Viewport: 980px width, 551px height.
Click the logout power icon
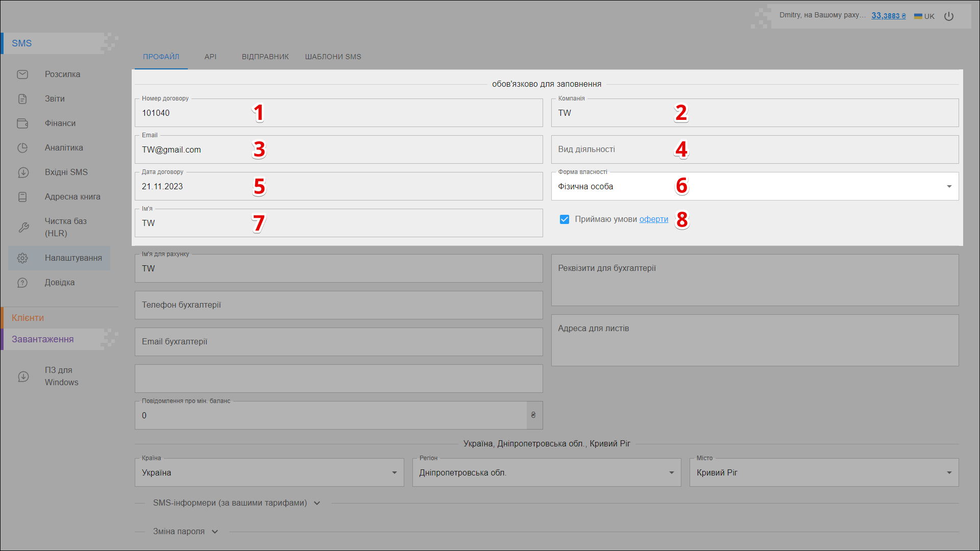tap(949, 16)
